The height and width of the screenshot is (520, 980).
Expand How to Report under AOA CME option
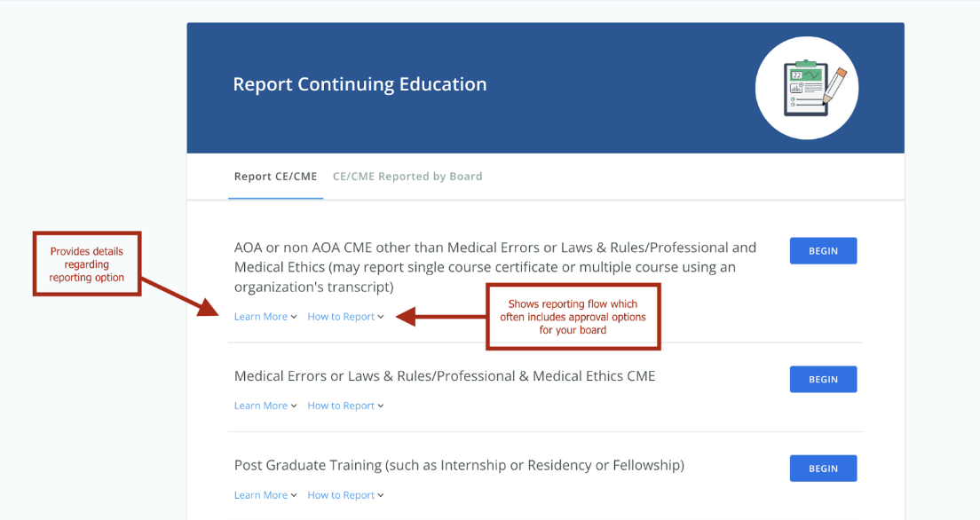pos(345,317)
